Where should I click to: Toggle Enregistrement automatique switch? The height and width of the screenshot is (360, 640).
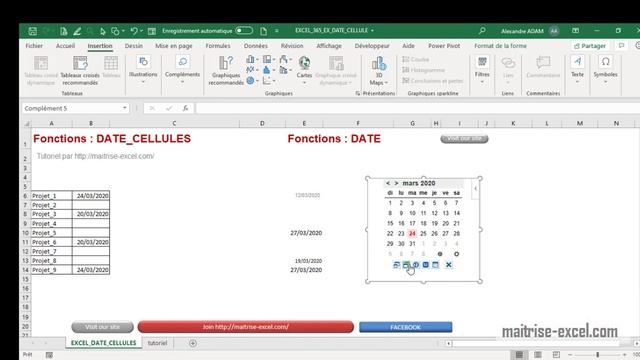(x=244, y=31)
